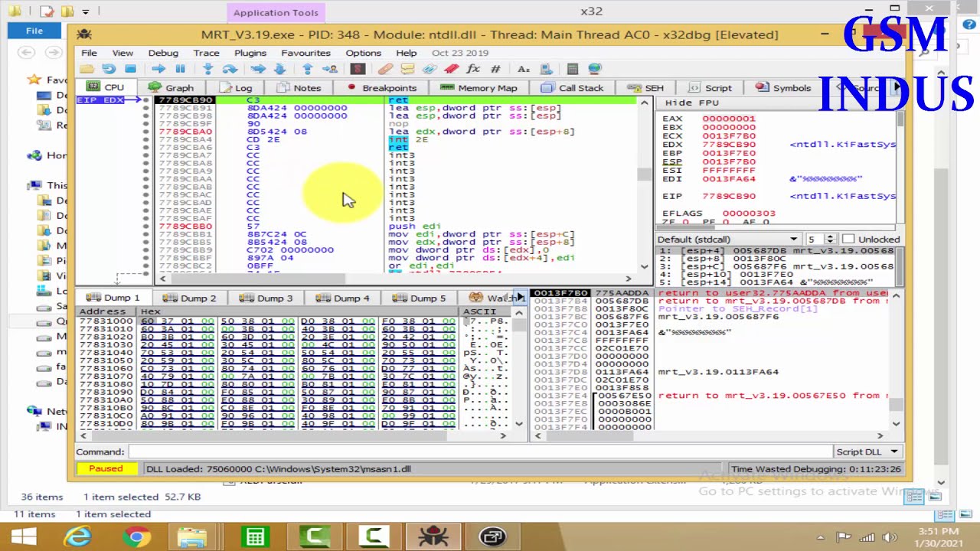This screenshot has width=980, height=551.
Task: Toggle breakpoint dot at address 7789CB91
Action: click(145, 108)
